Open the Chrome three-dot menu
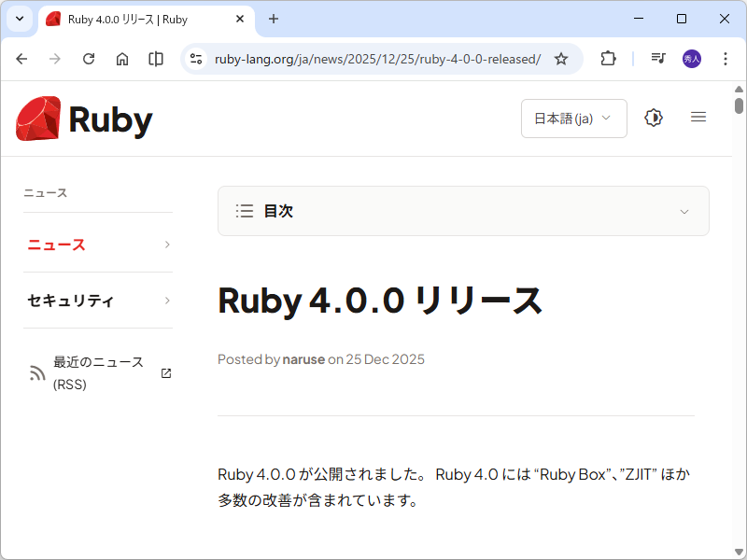The image size is (747, 560). pos(726,58)
